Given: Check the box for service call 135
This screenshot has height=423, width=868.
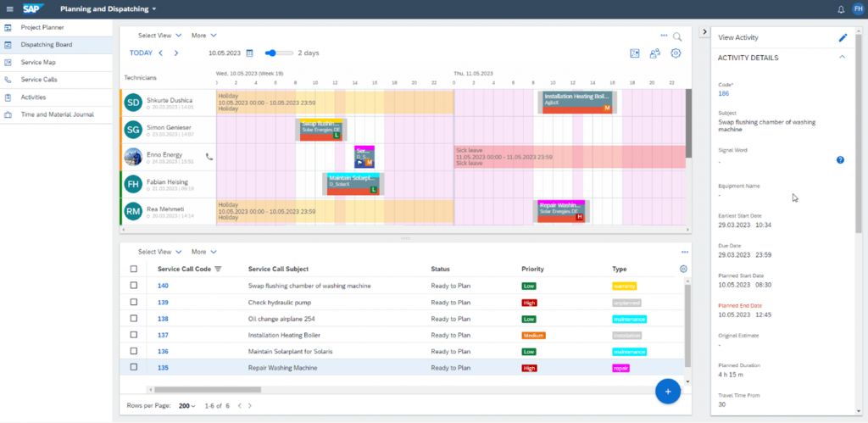Looking at the screenshot, I should 133,367.
